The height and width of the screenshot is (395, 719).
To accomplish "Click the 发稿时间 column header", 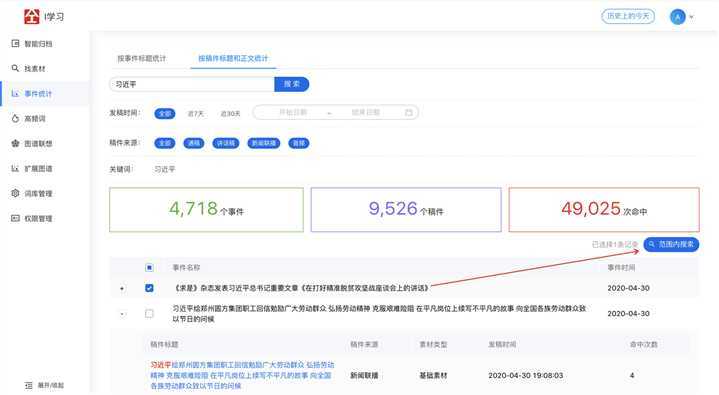I will (502, 344).
